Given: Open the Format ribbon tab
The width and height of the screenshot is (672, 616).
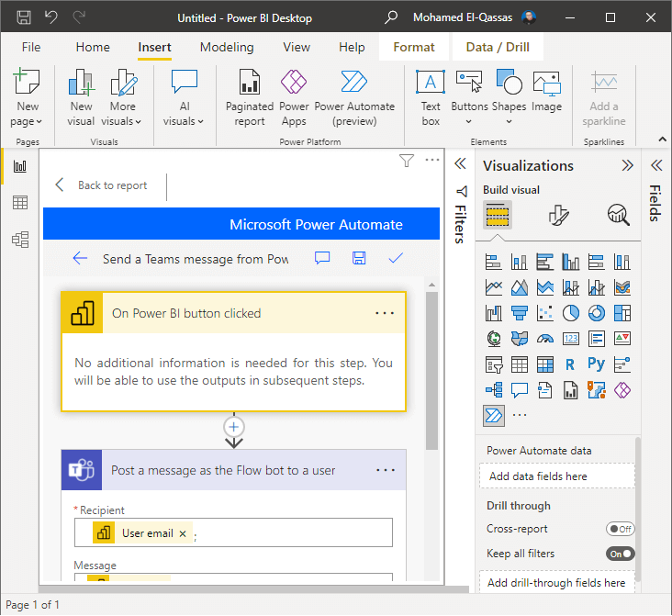Looking at the screenshot, I should pyautogui.click(x=413, y=47).
